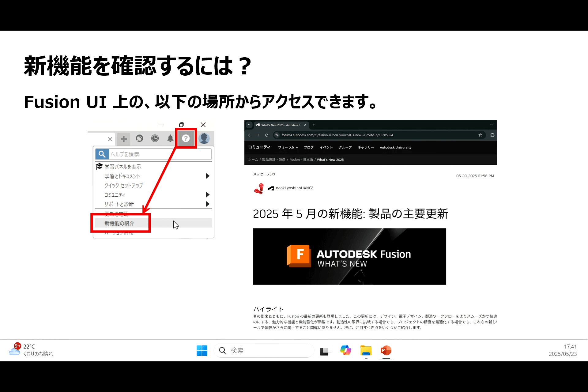Click グループ in the nav bar
Image resolution: width=588 pixels, height=392 pixels.
point(345,147)
